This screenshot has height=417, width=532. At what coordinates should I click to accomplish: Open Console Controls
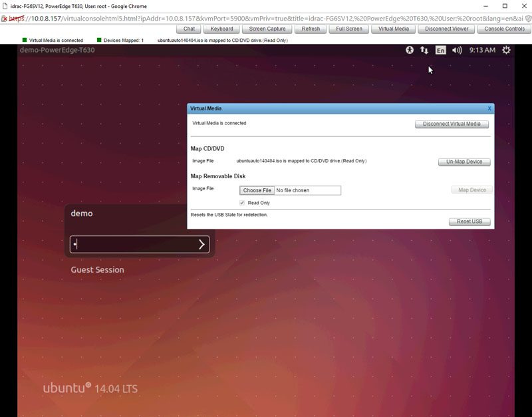[504, 29]
